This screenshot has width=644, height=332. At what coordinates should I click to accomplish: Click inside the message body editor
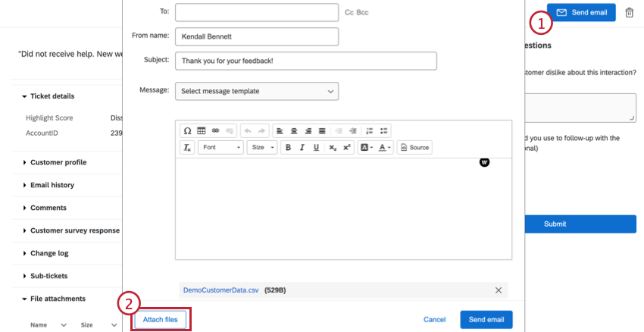[343, 208]
